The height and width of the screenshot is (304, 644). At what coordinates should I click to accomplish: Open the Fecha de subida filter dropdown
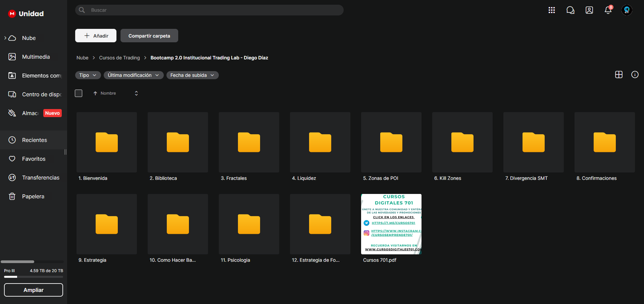pyautogui.click(x=192, y=75)
